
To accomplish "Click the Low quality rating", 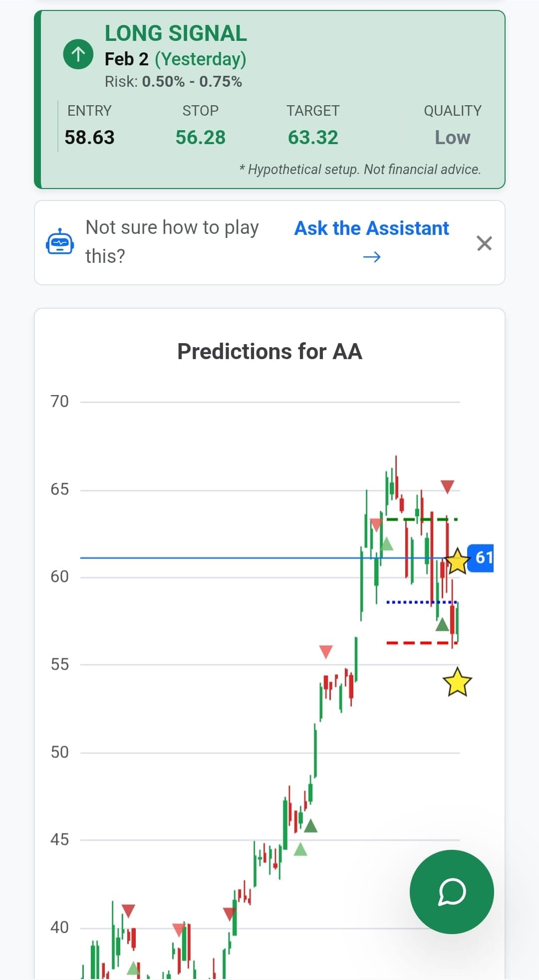I will [x=452, y=137].
